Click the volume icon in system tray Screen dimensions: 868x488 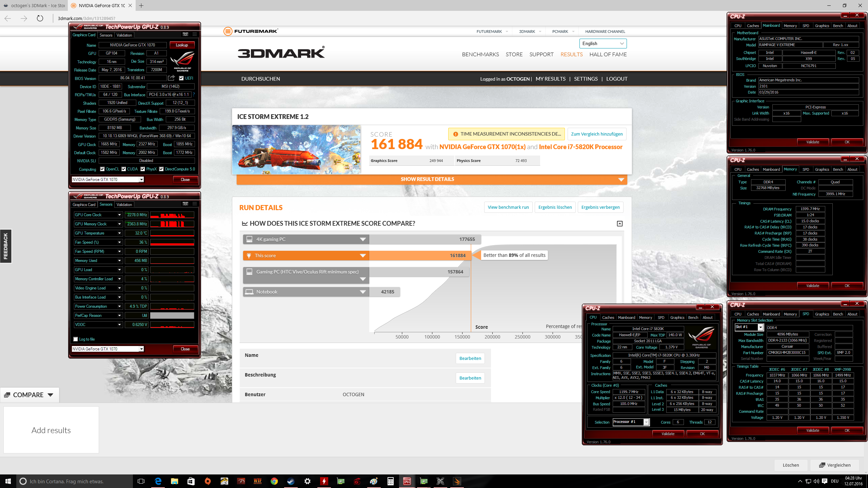coord(816,481)
